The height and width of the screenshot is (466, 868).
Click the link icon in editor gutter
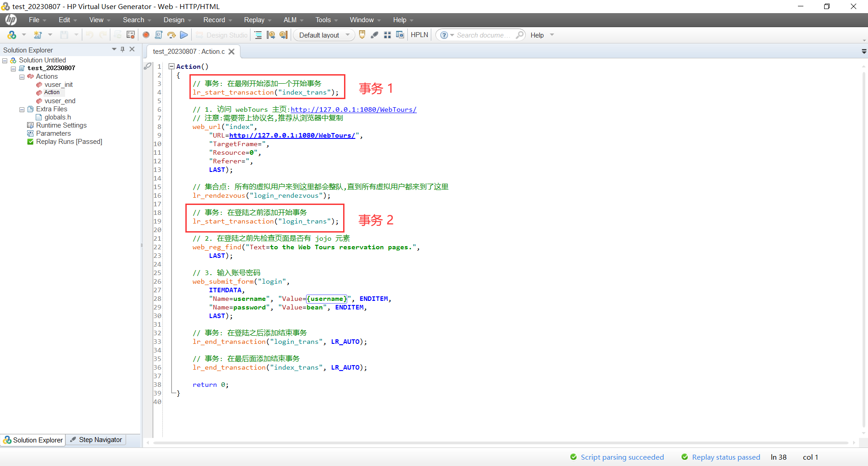coord(147,66)
